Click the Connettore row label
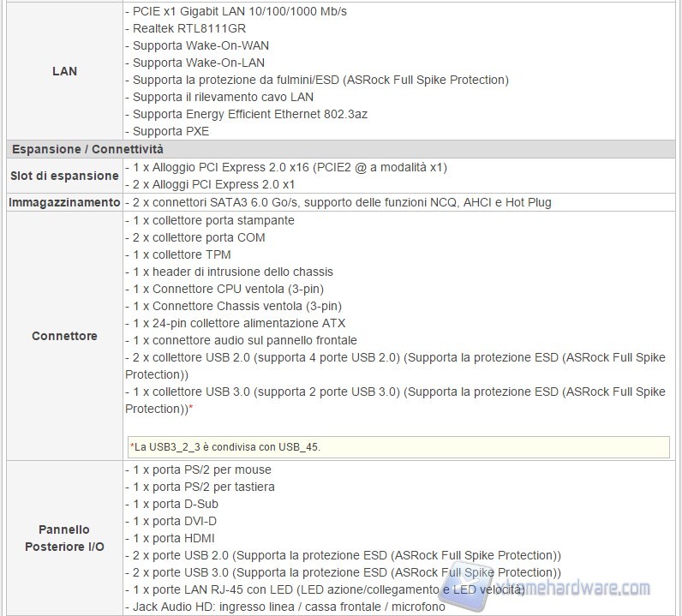682x616 pixels. pyautogui.click(x=64, y=336)
